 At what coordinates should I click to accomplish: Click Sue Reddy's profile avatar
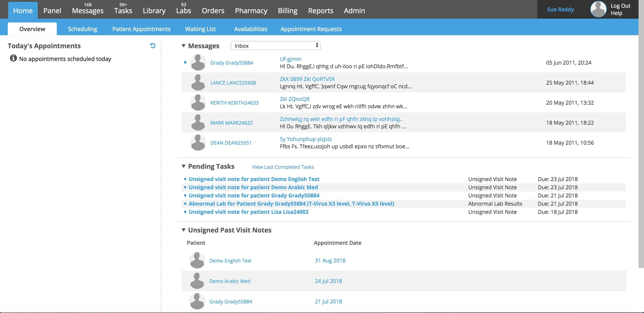click(598, 9)
